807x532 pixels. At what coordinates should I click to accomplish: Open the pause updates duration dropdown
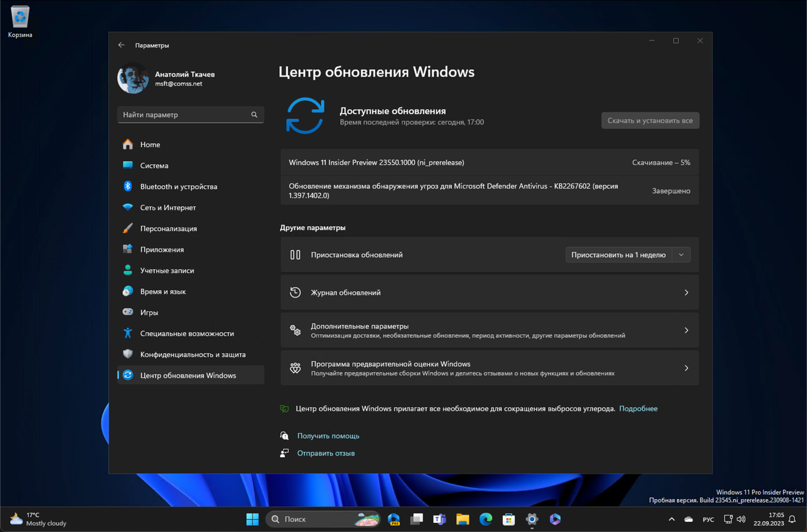(x=681, y=254)
